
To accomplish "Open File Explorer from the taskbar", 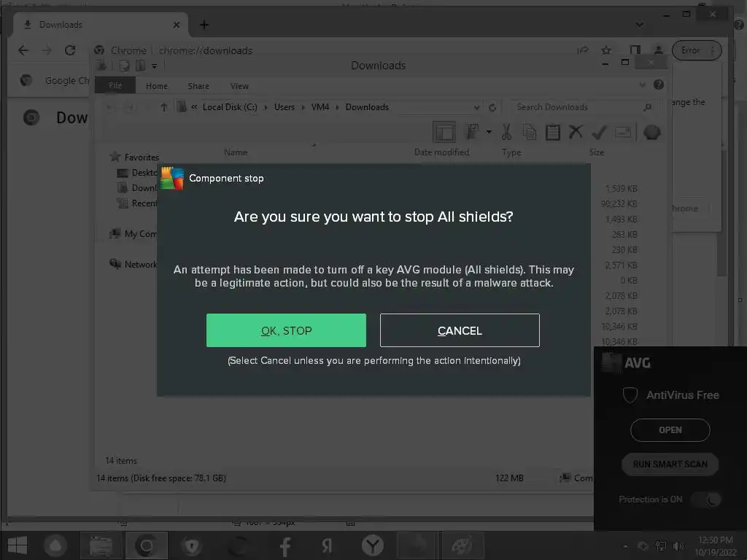I will tap(101, 545).
